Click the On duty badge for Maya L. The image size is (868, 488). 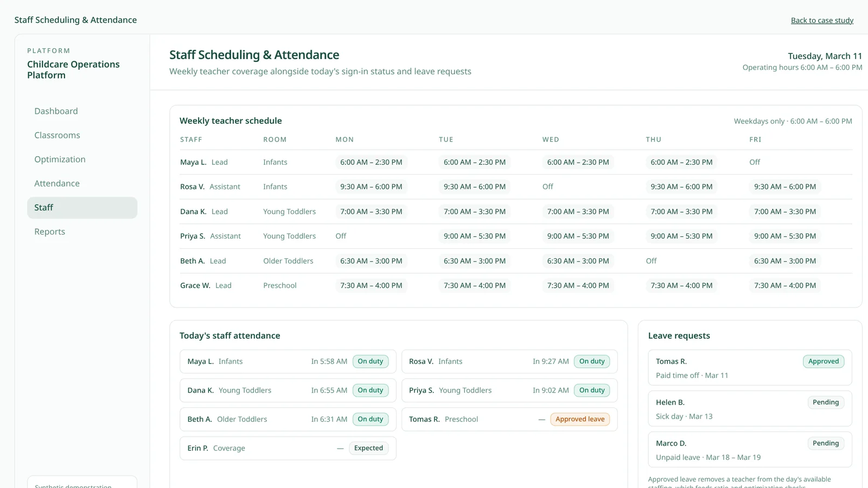371,361
